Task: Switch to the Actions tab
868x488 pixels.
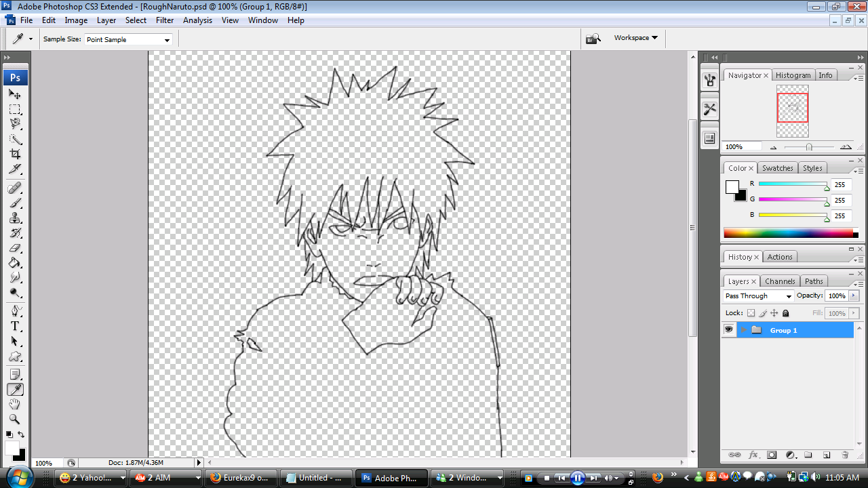Action: coord(779,257)
